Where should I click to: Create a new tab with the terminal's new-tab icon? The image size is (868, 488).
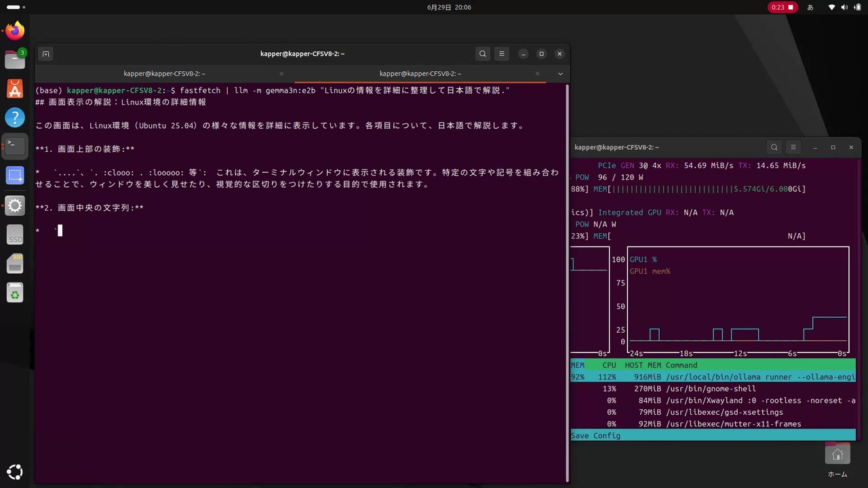coord(45,54)
